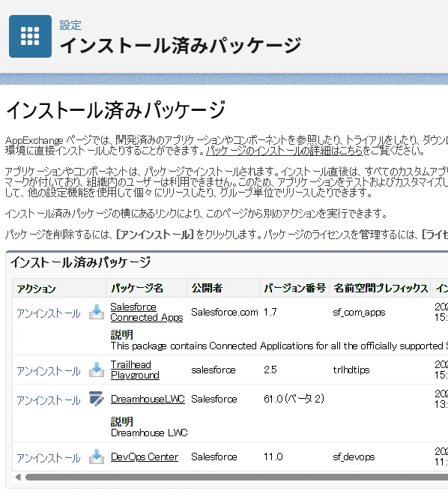Open the package installation details help link
448x497 pixels.
(x=285, y=151)
